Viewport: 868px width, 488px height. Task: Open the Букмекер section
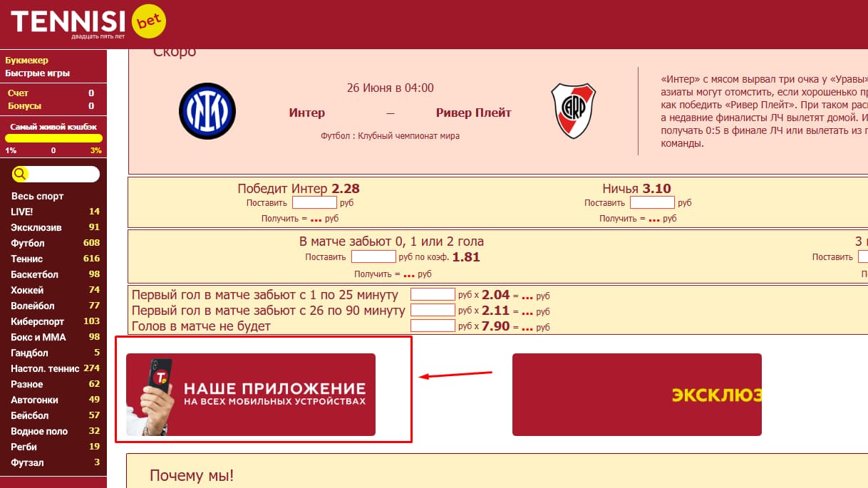click(x=27, y=61)
